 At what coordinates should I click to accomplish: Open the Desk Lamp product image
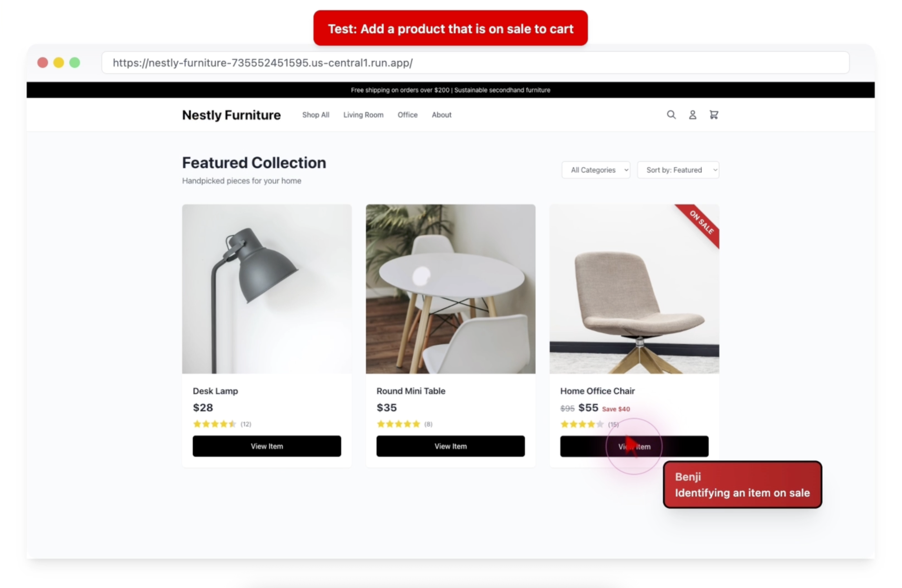[x=267, y=289]
